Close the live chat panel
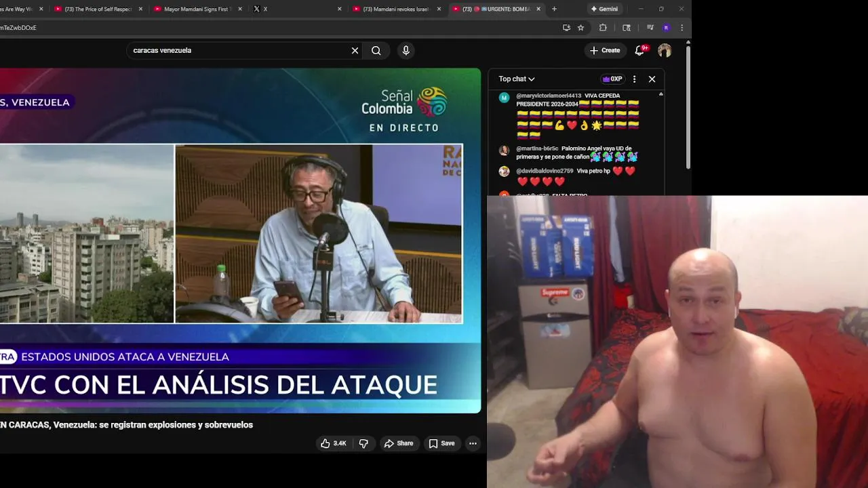The width and height of the screenshot is (868, 488). (652, 79)
